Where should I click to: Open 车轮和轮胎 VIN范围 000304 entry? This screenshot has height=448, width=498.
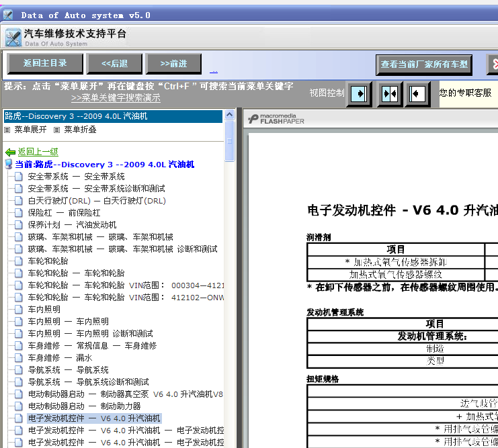pos(126,285)
